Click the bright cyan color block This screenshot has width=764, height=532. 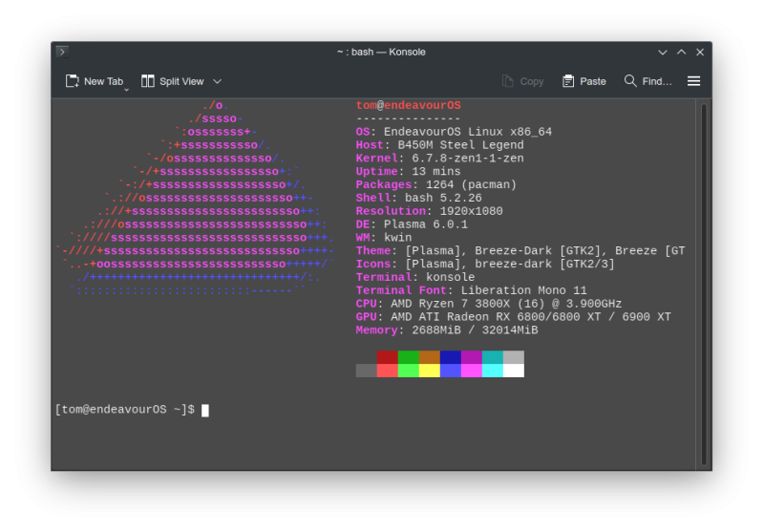coord(493,371)
